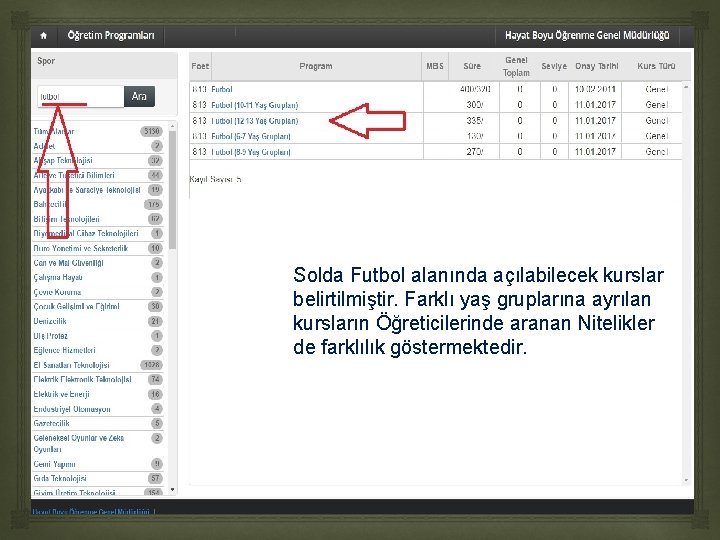Open Futbol (8-9 Yaş Grupları) program
This screenshot has width=720, height=540.
point(251,152)
